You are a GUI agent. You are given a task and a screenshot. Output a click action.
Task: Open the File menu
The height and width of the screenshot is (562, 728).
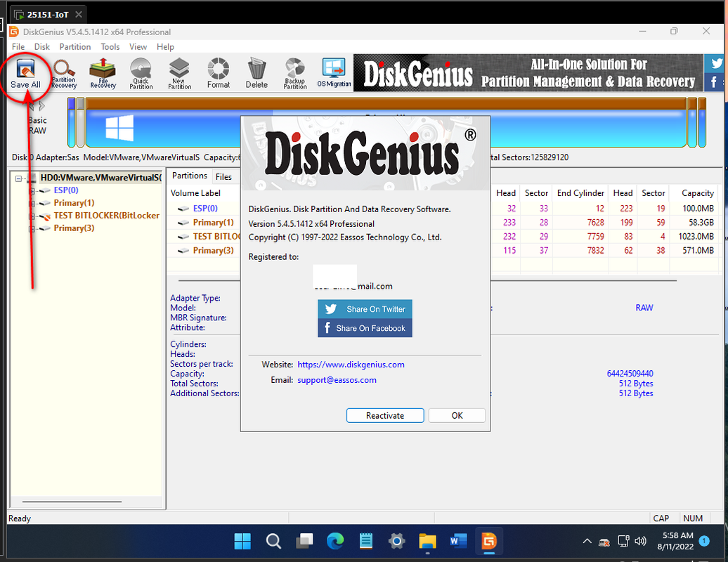18,47
